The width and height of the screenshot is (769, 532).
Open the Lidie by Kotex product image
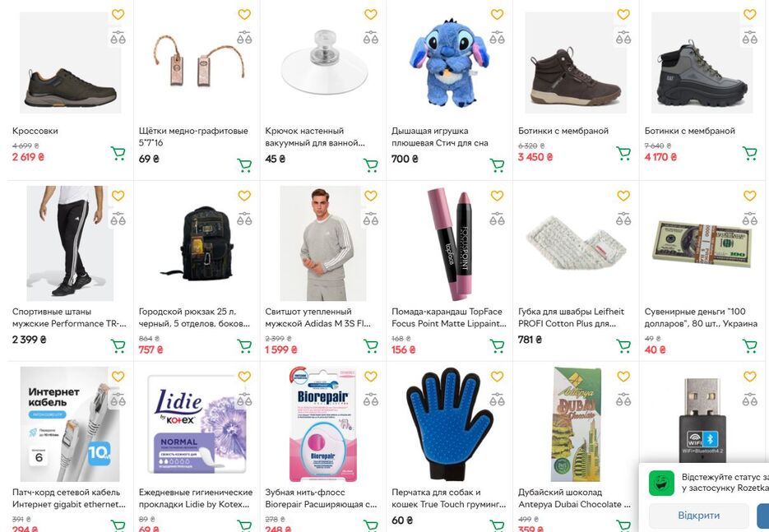[x=197, y=424]
